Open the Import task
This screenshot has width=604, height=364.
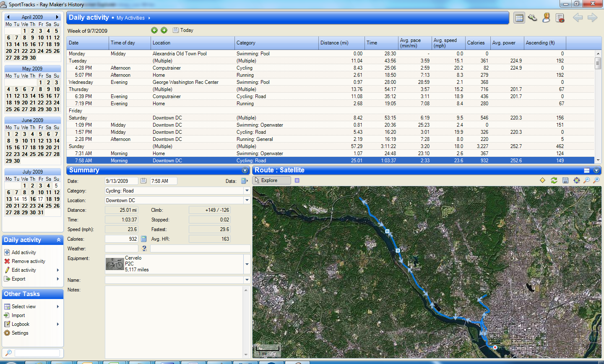pos(18,315)
